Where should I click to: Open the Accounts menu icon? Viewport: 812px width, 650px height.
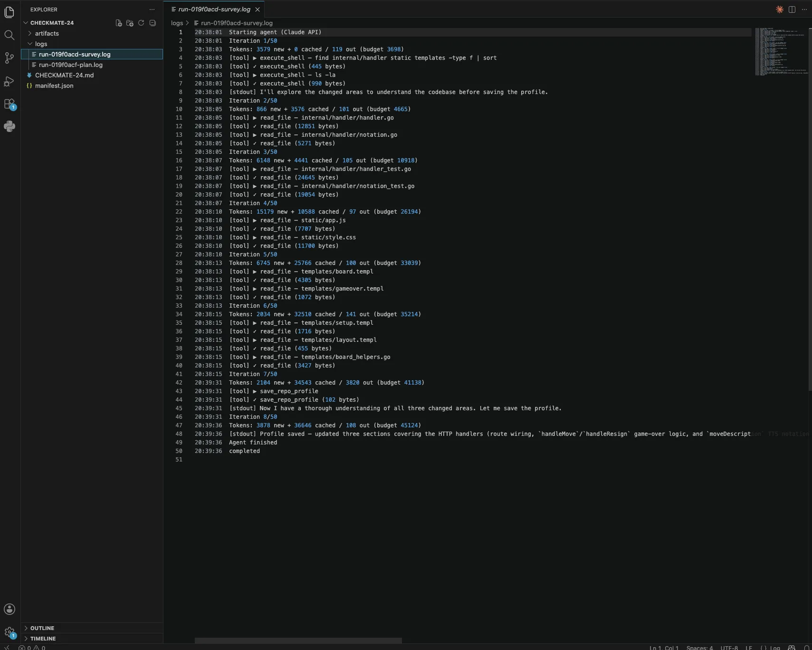[10, 609]
